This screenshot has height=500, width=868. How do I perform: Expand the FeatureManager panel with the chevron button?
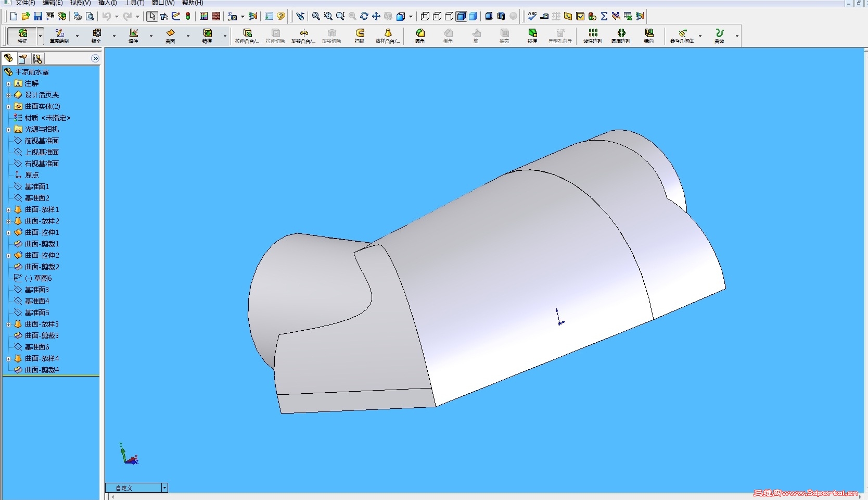coord(95,58)
